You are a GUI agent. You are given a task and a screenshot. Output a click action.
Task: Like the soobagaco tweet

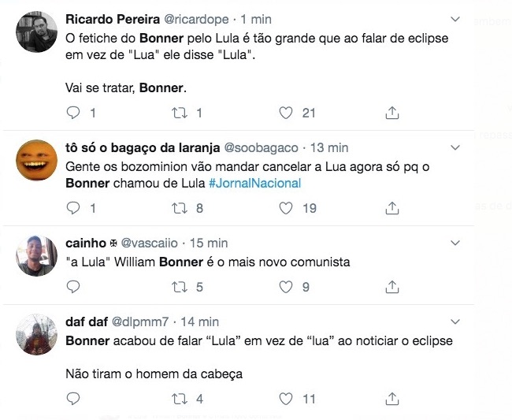(287, 209)
